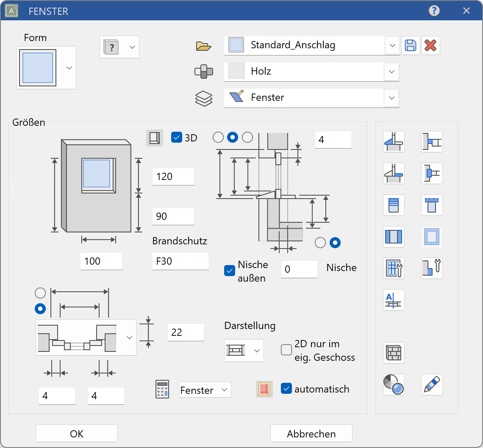483x448 pixels.
Task: Click the reveal depth field 22
Action: [186, 332]
